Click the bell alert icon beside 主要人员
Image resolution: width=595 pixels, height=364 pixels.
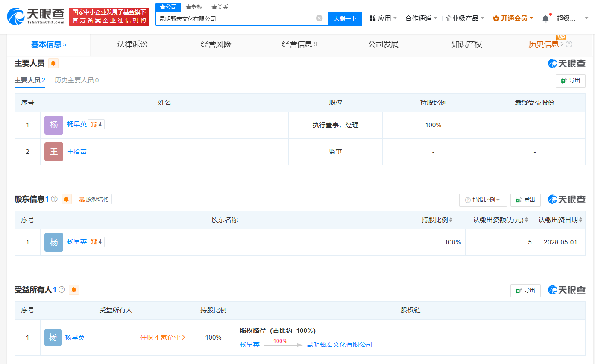tap(53, 63)
